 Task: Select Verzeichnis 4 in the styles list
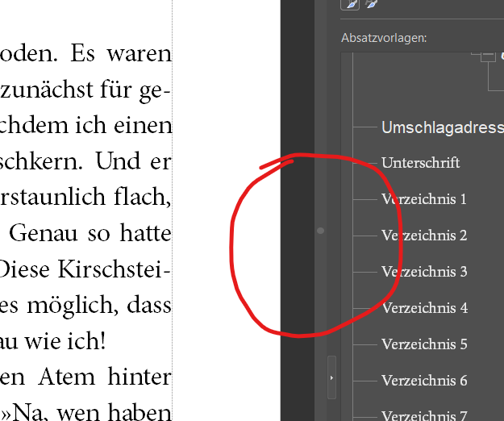tap(424, 308)
